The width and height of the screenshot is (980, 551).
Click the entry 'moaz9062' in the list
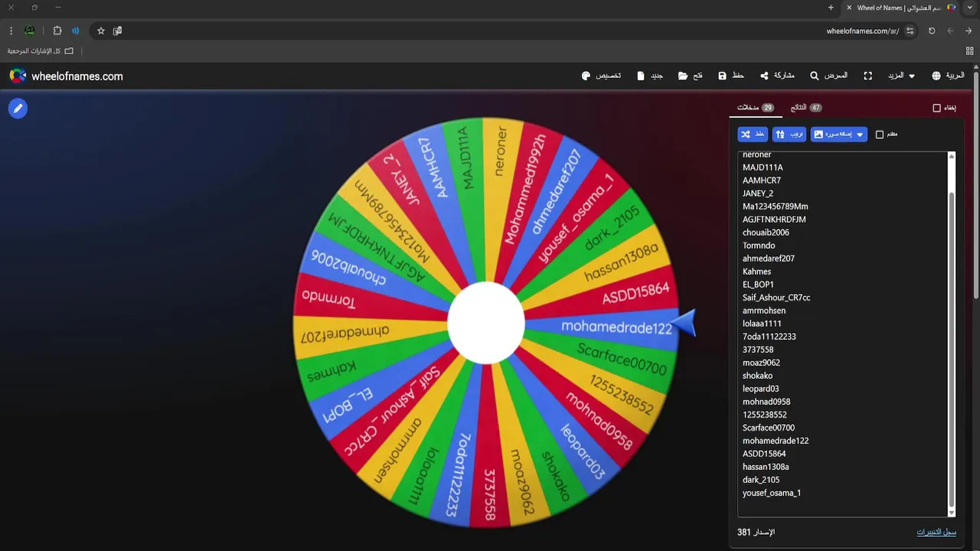[761, 363]
